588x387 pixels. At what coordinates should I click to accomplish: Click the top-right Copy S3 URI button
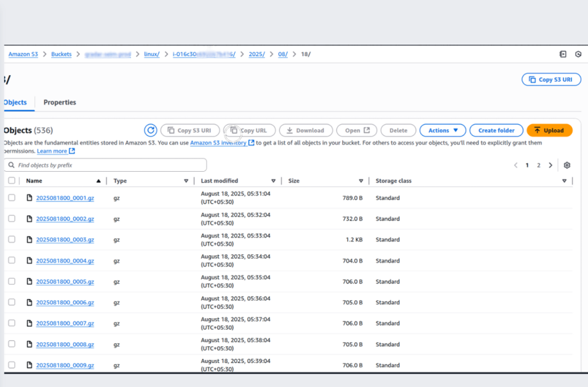pyautogui.click(x=551, y=79)
